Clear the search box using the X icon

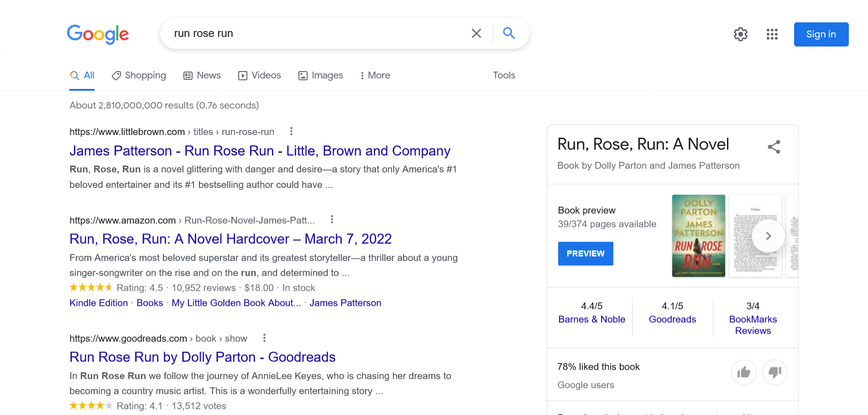pyautogui.click(x=476, y=33)
